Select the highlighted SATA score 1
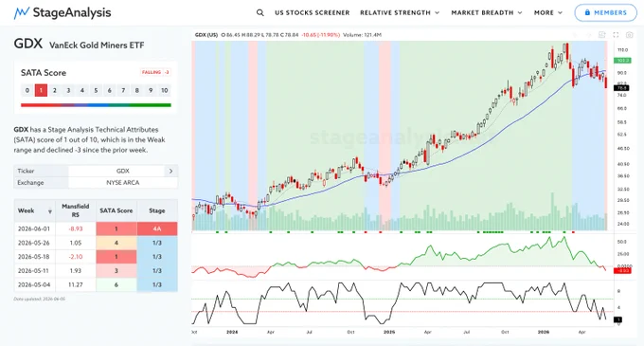644x346 pixels. 41,90
